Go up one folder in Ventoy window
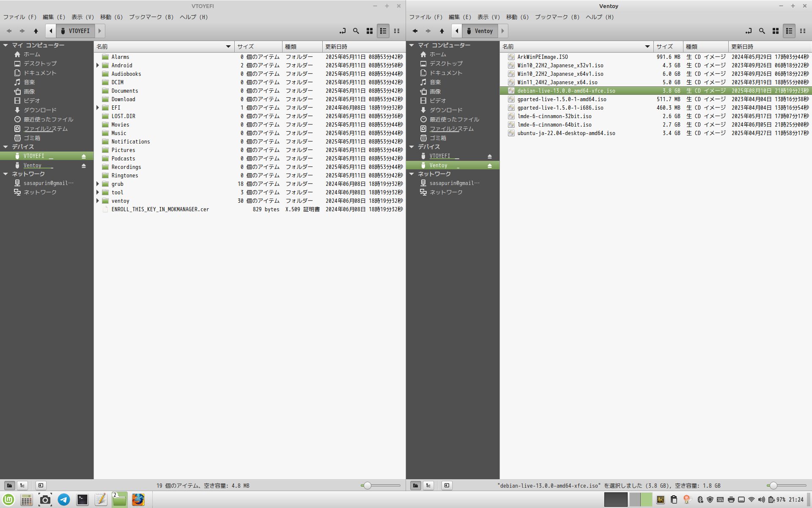 tap(442, 31)
